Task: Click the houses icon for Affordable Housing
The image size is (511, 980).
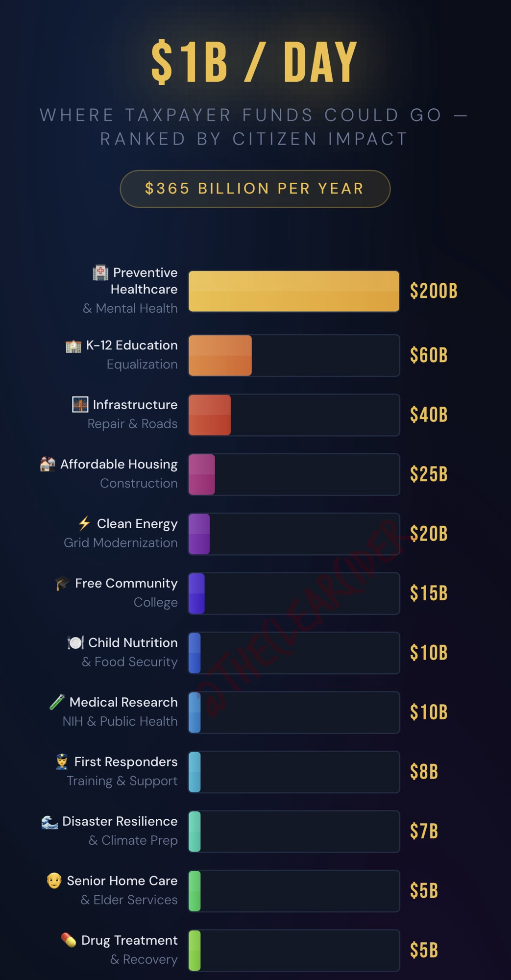Action: [x=48, y=464]
